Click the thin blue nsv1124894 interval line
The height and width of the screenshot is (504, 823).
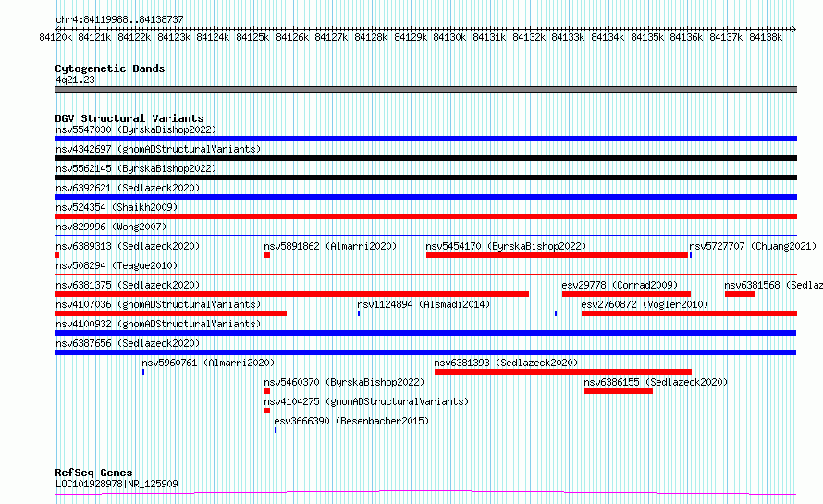click(x=457, y=313)
